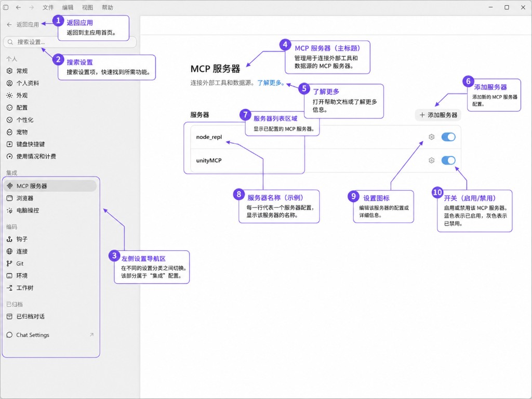Click the 已归档 section label in sidebar
The height and width of the screenshot is (399, 532).
(15, 304)
